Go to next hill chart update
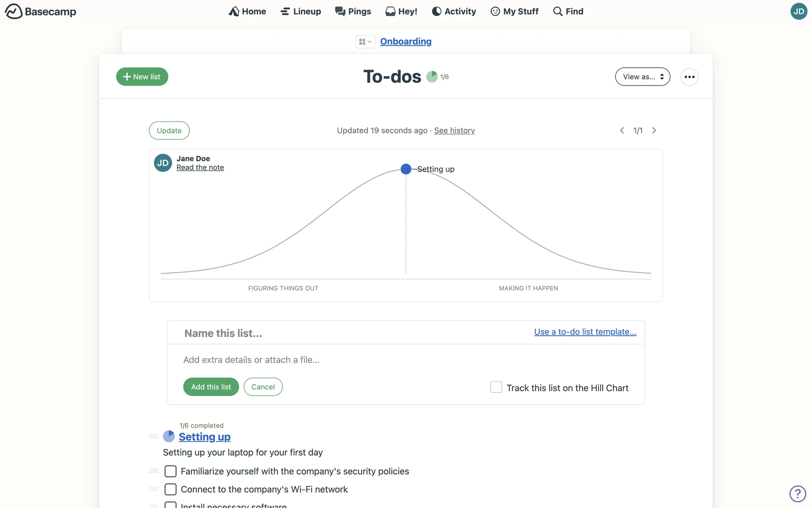 [x=654, y=130]
